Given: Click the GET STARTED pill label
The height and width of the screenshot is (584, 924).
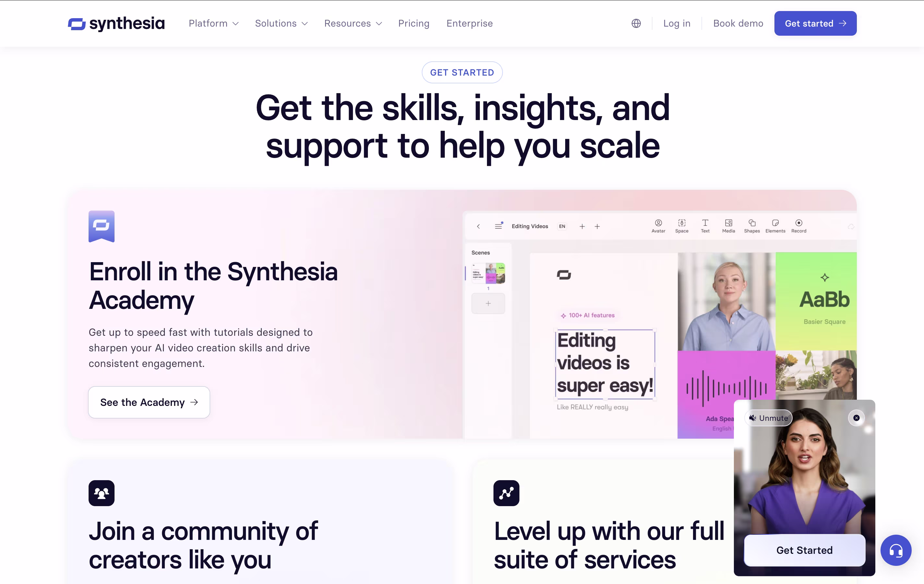Looking at the screenshot, I should pyautogui.click(x=462, y=73).
